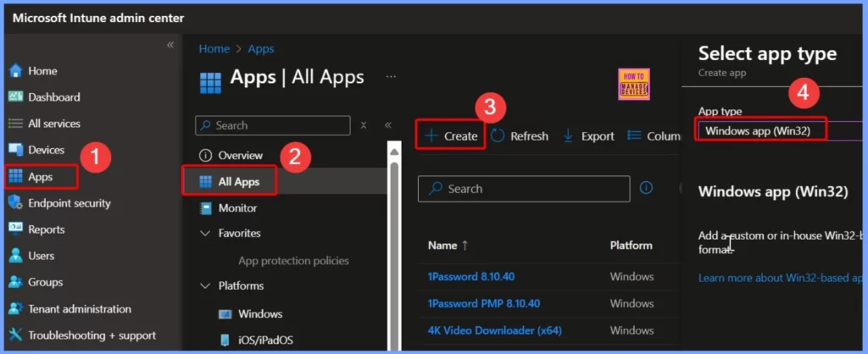Open the 1Password 8.10.40 app
Viewport: 868px width, 354px height.
[471, 276]
